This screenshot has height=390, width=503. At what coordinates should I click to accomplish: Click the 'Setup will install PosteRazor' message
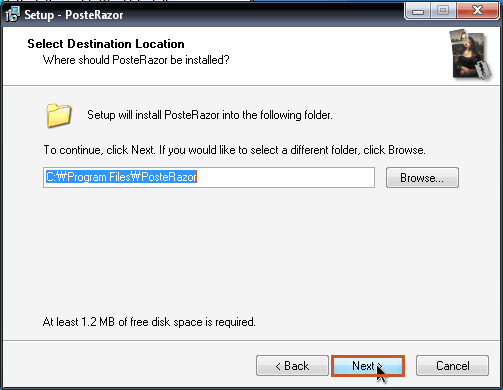click(x=210, y=115)
